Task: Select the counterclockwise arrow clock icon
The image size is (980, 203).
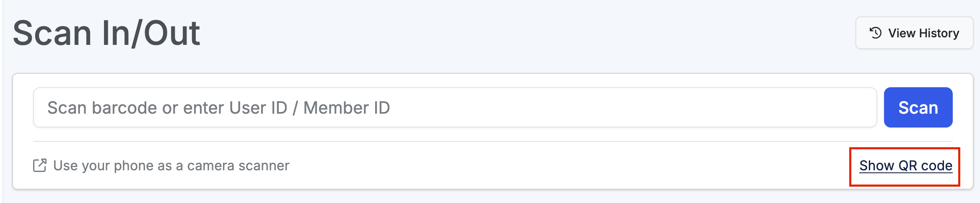Action: [876, 33]
